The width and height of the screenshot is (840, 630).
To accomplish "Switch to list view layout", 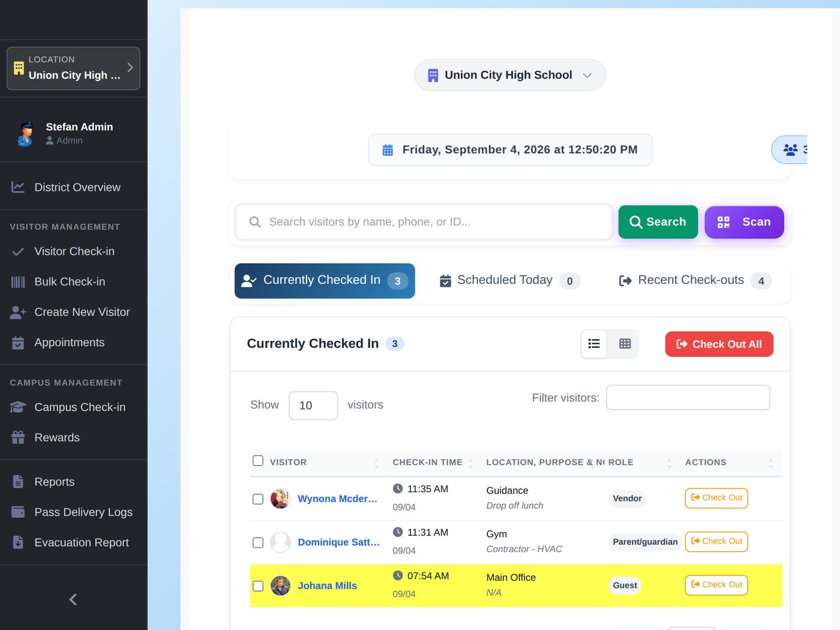I will pyautogui.click(x=594, y=344).
